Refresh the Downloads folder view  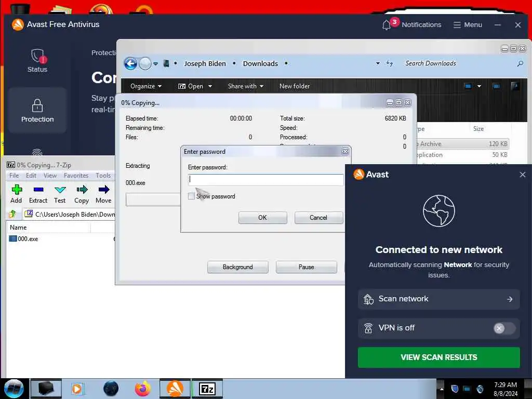[x=390, y=63]
